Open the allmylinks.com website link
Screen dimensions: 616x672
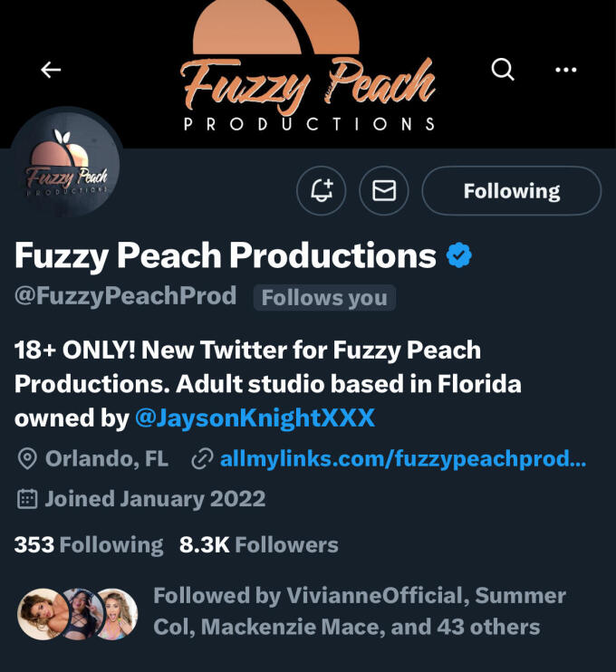(403, 459)
